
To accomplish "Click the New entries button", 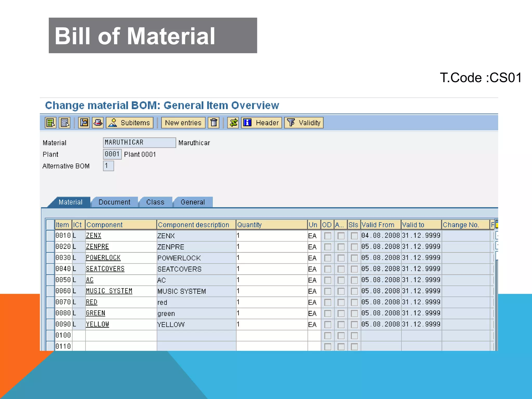I will click(183, 123).
